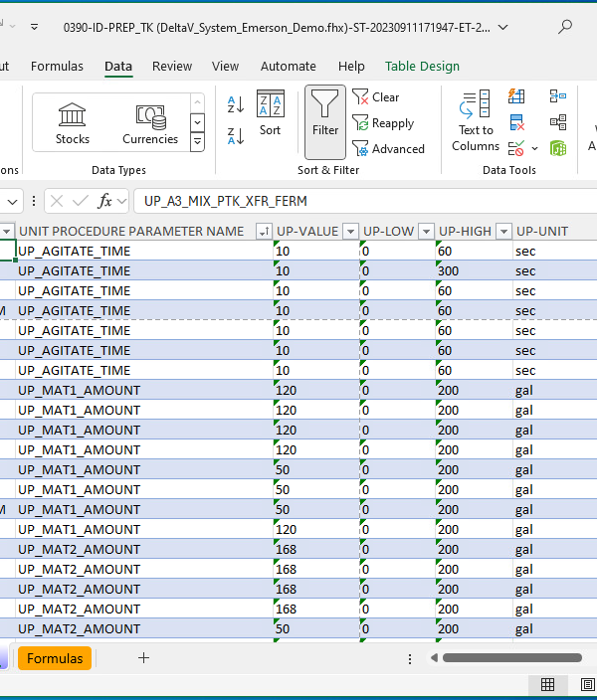Click formula bar options dots
This screenshot has height=700, width=597.
34,201
